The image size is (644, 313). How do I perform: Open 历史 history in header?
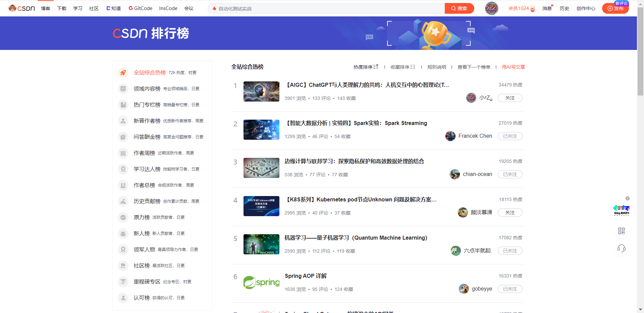pos(565,8)
